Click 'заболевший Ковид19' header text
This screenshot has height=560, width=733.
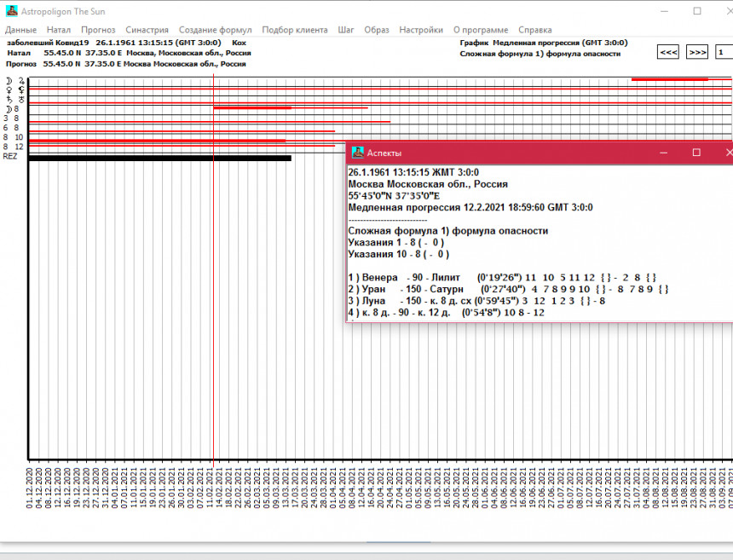(48, 43)
